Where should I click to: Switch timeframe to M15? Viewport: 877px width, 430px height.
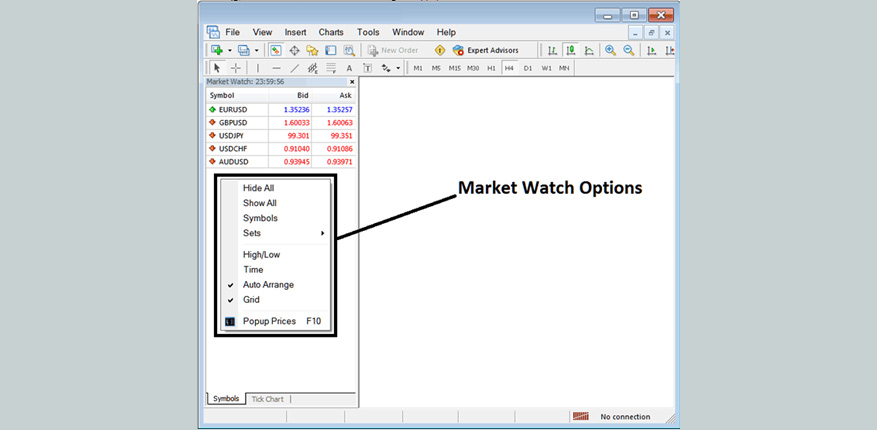click(x=455, y=68)
